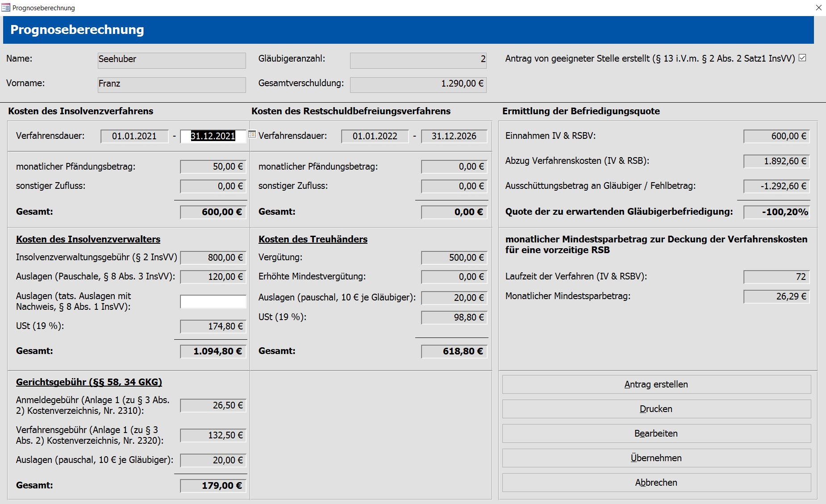Click the insolvency start date 01.01.2021
826x504 pixels.
pos(134,136)
